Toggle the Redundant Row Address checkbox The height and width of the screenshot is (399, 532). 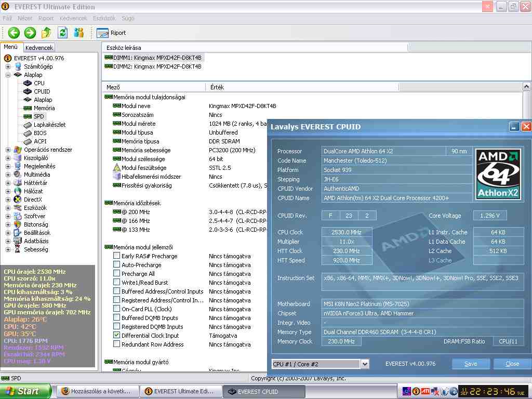pyautogui.click(x=116, y=344)
